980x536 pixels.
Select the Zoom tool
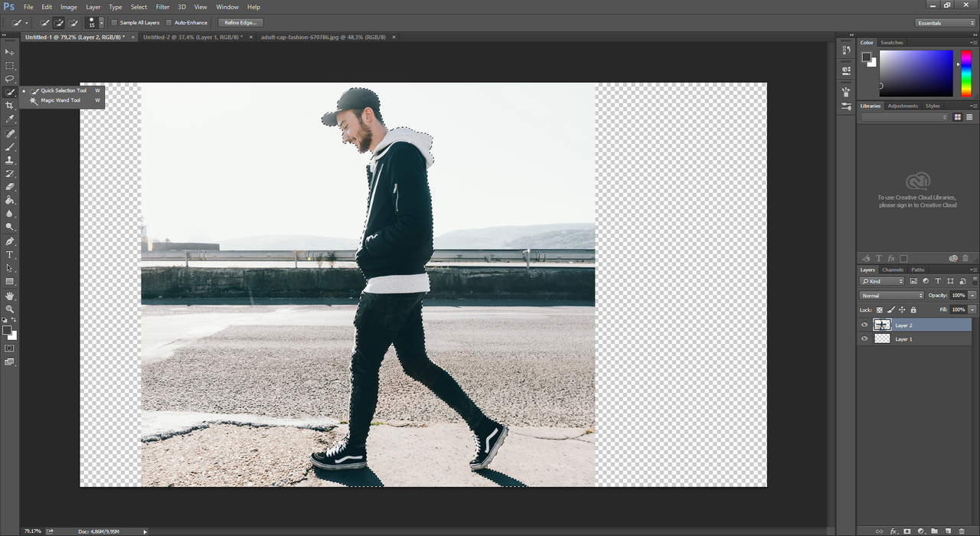10,309
